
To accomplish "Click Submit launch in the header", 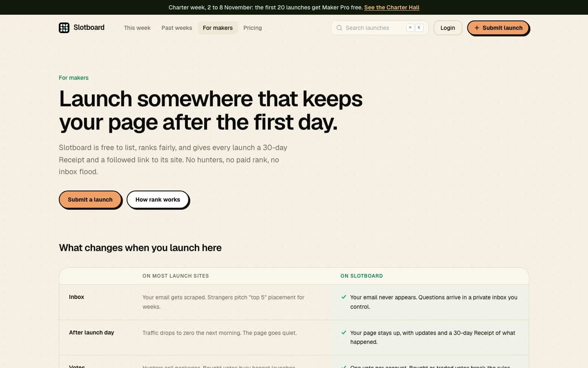I will pyautogui.click(x=498, y=28).
